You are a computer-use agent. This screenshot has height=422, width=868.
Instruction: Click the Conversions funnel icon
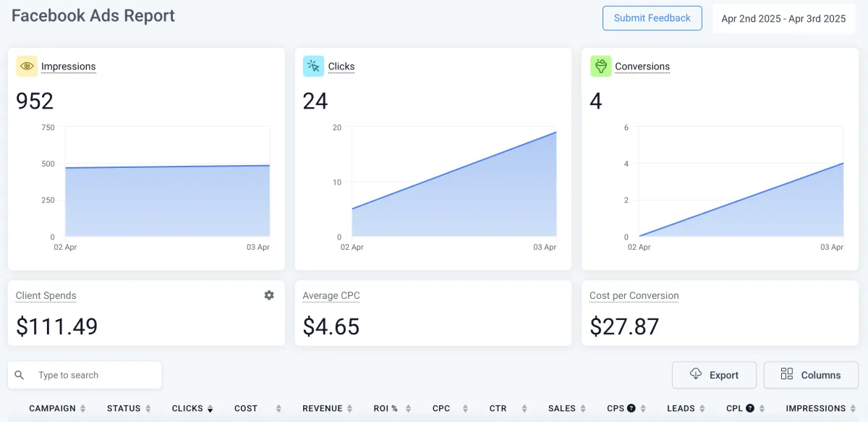[600, 66]
